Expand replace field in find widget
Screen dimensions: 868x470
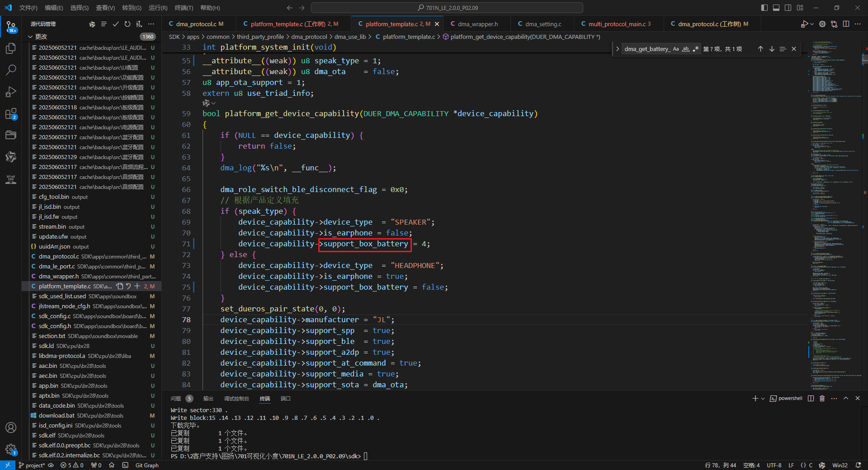[618, 49]
